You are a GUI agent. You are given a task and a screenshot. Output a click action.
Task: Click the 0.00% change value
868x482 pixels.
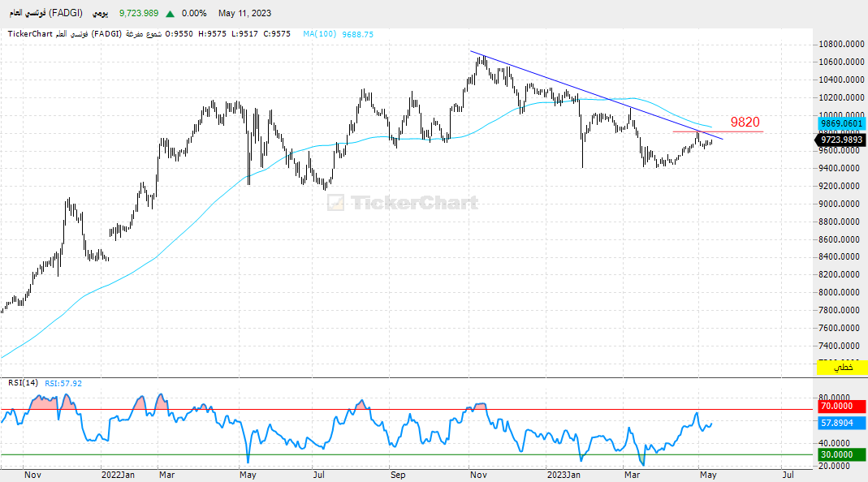(x=194, y=13)
